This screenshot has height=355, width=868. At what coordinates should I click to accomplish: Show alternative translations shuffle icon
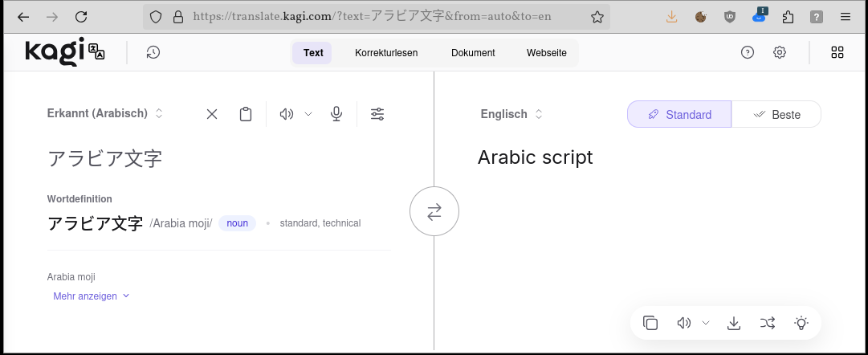point(767,323)
